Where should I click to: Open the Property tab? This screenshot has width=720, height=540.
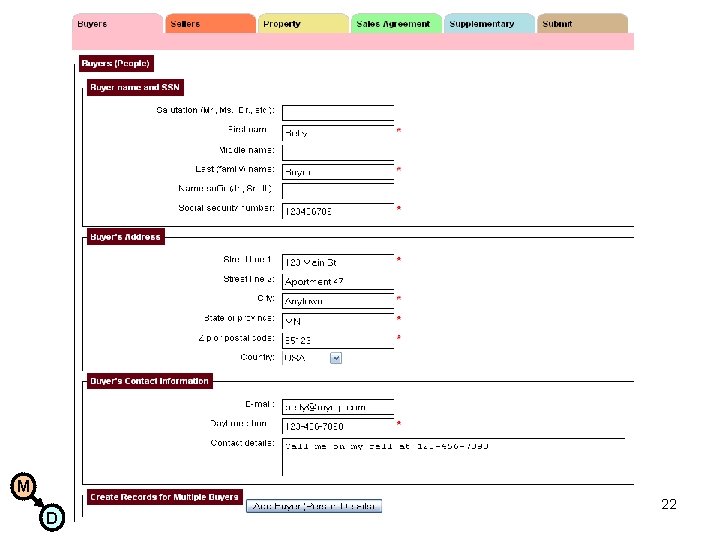(x=303, y=23)
